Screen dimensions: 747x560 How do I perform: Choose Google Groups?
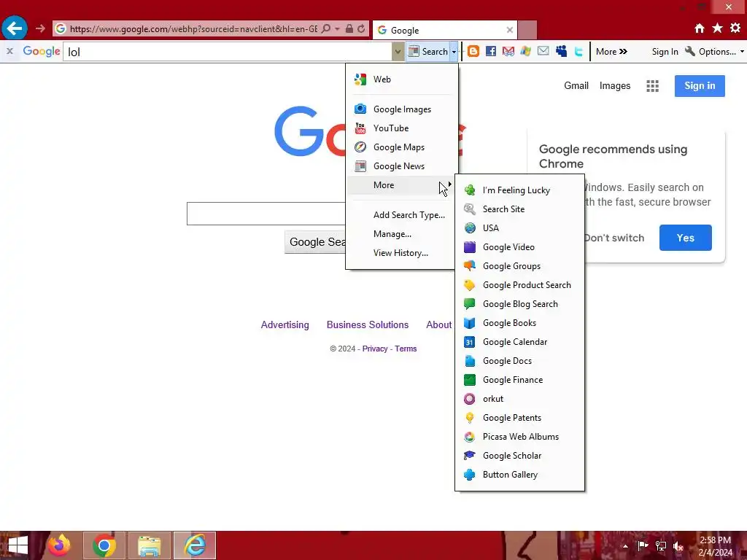(519, 266)
